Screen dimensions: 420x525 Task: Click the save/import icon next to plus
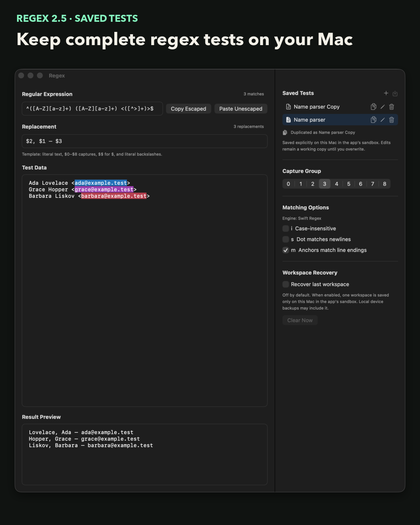(395, 93)
